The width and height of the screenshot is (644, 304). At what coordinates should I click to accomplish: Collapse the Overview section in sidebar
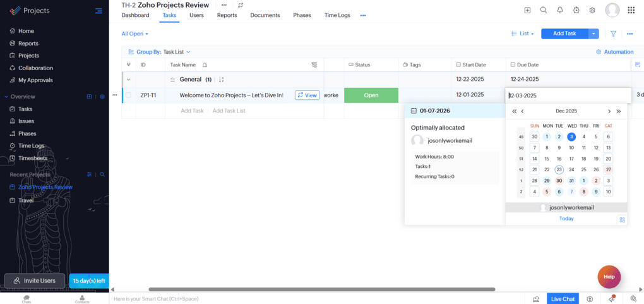6,97
